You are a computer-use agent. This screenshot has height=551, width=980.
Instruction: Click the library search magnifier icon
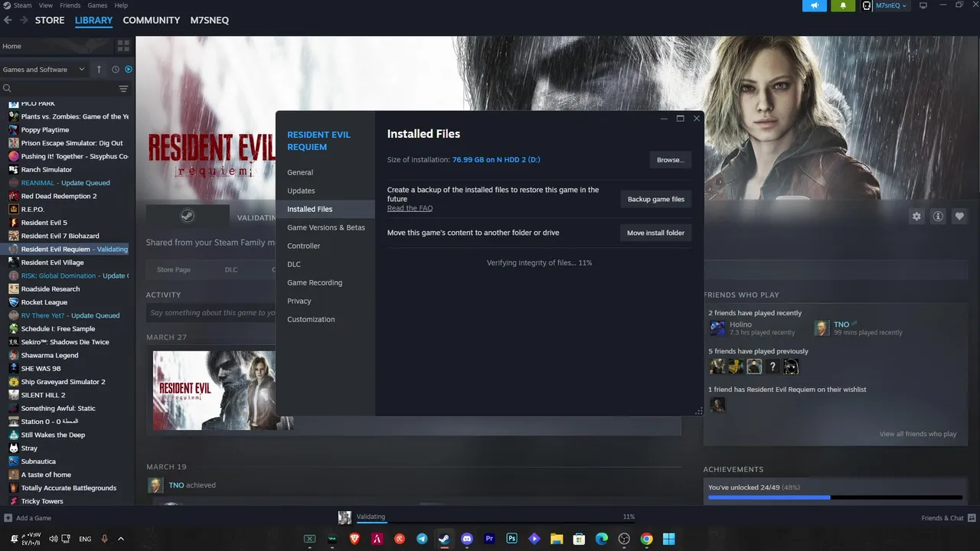(x=8, y=89)
